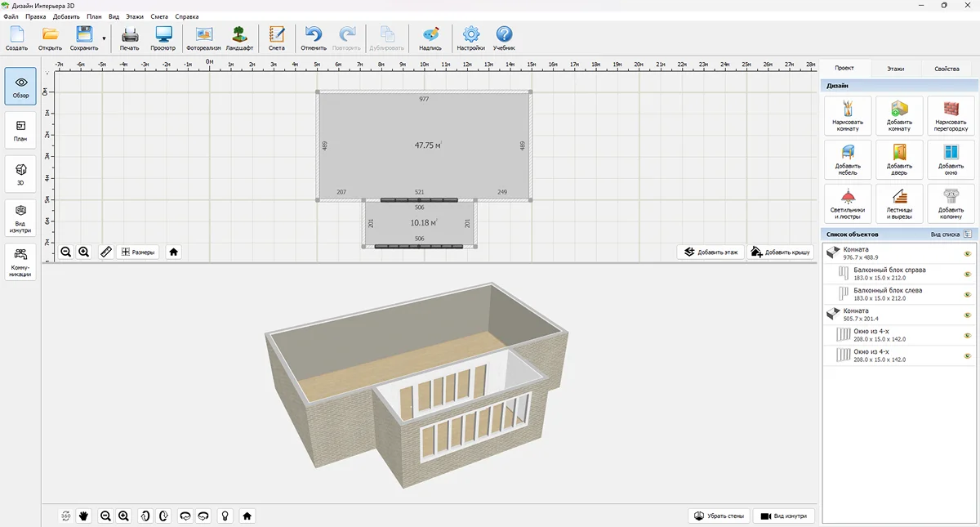
Task: Open the Справка menu
Action: coord(187,16)
